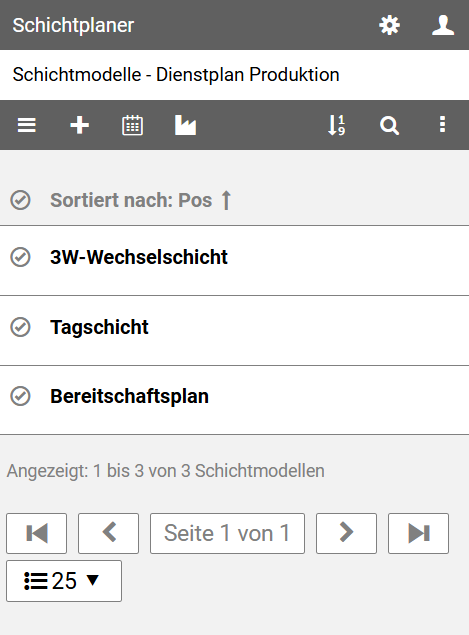This screenshot has height=635, width=469.
Task: Go to the previous page
Action: (109, 533)
